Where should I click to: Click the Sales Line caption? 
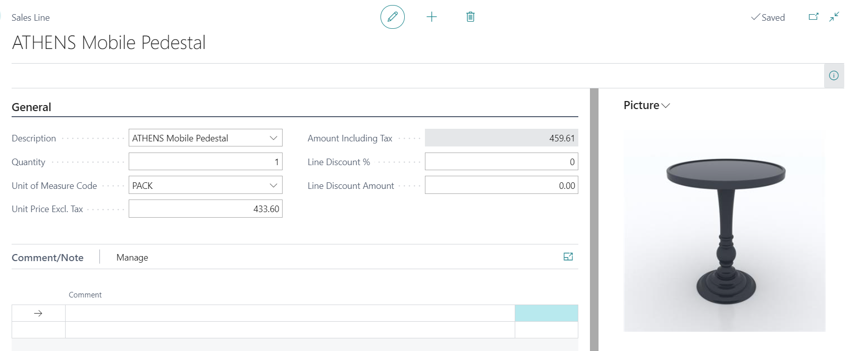tap(31, 18)
